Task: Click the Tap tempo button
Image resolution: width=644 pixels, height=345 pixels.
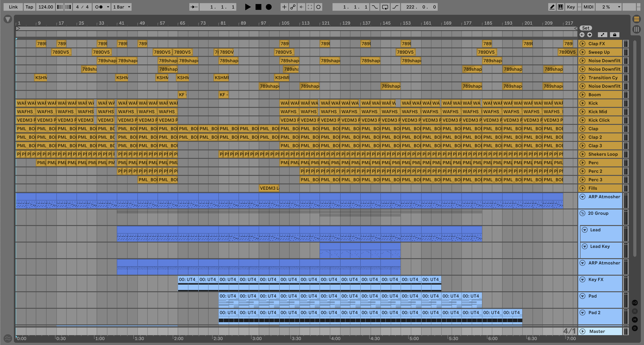Action: click(29, 7)
